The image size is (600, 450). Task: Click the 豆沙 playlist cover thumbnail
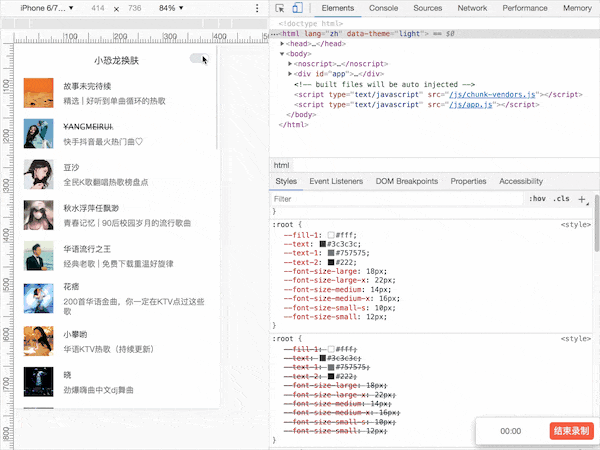39,175
